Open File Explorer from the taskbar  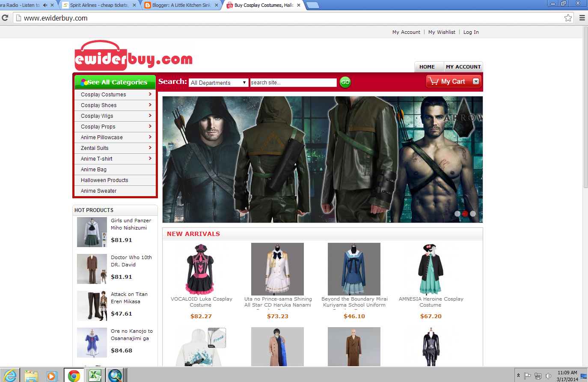pyautogui.click(x=31, y=376)
